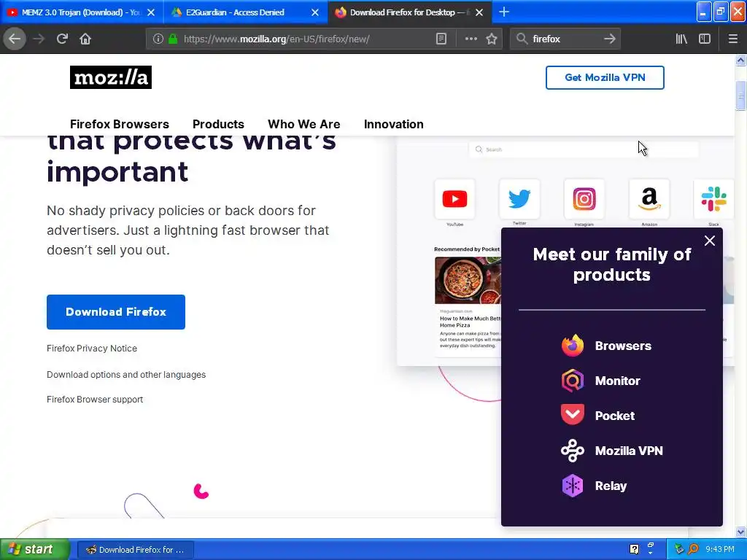Click the search magnifier icon in search box
This screenshot has width=747, height=560.
522,39
